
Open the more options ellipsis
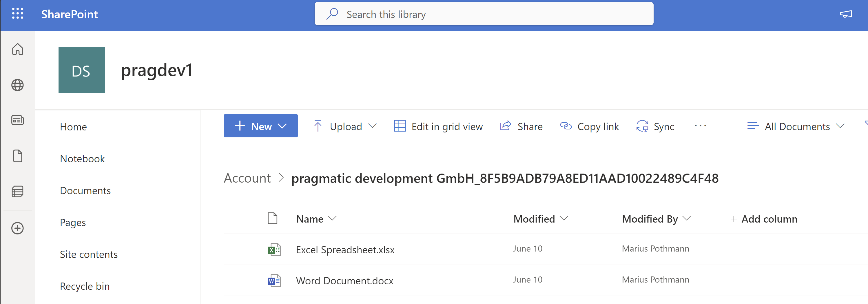(x=701, y=126)
